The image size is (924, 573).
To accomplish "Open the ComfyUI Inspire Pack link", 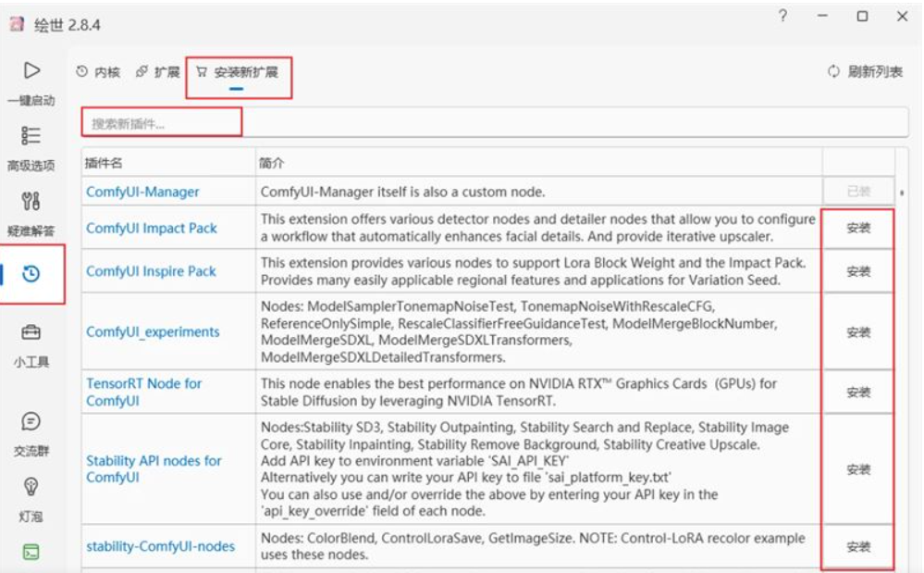I will pyautogui.click(x=151, y=271).
